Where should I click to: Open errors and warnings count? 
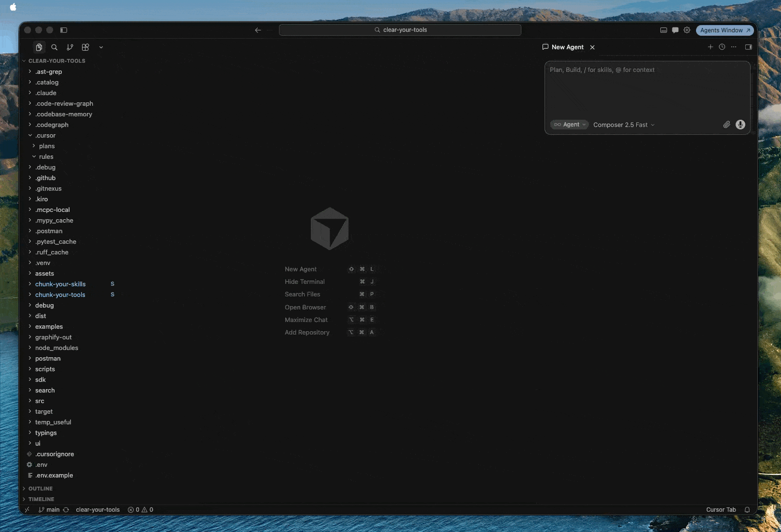click(140, 510)
